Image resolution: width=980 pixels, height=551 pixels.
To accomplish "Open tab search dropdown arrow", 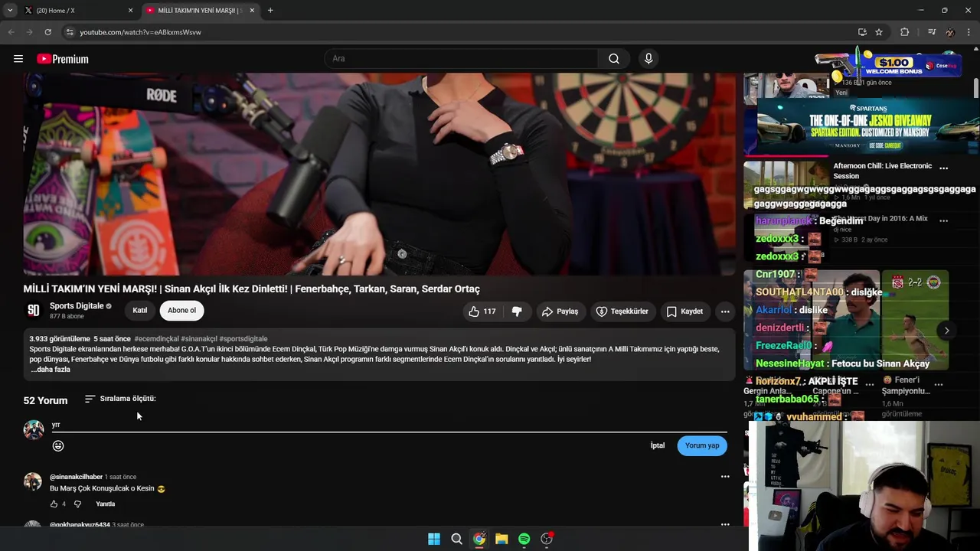I will click(10, 11).
